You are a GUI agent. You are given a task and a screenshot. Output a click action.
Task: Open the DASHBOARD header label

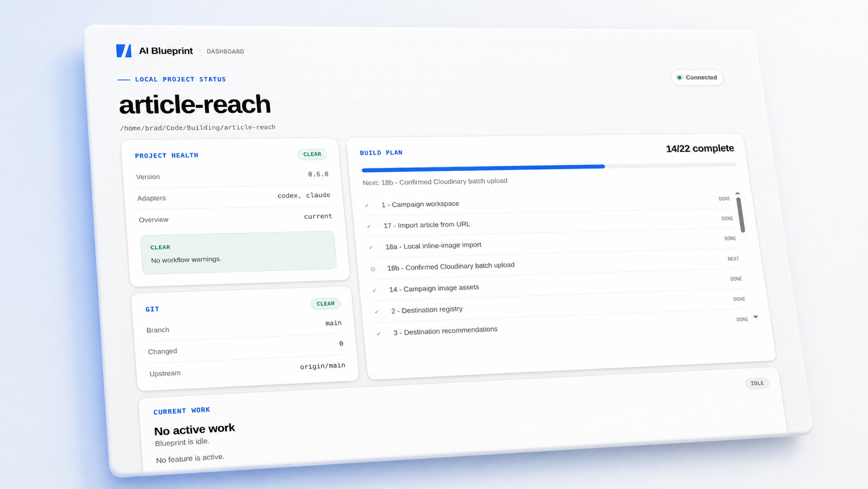[x=225, y=51]
